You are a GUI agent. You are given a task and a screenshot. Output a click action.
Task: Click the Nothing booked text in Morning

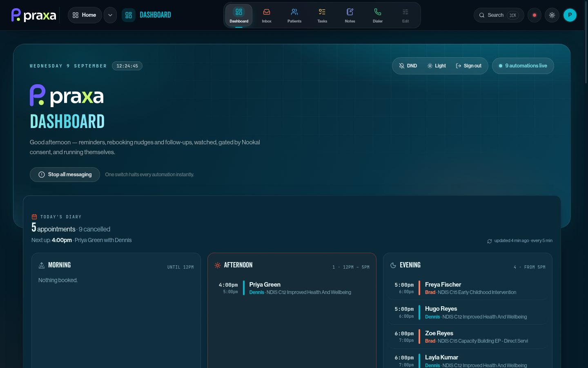58,280
